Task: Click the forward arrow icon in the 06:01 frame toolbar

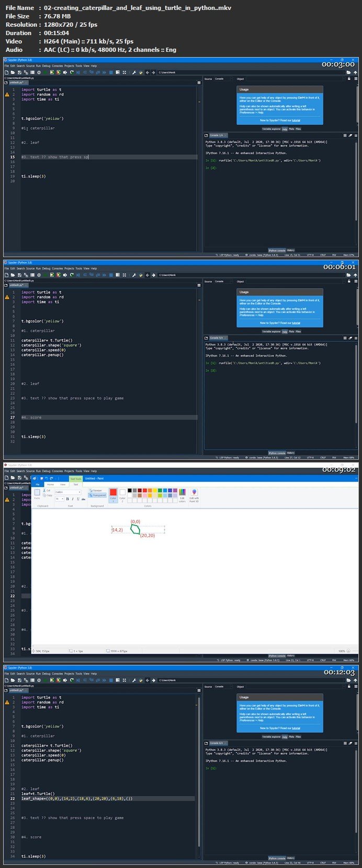Action: coord(154,275)
